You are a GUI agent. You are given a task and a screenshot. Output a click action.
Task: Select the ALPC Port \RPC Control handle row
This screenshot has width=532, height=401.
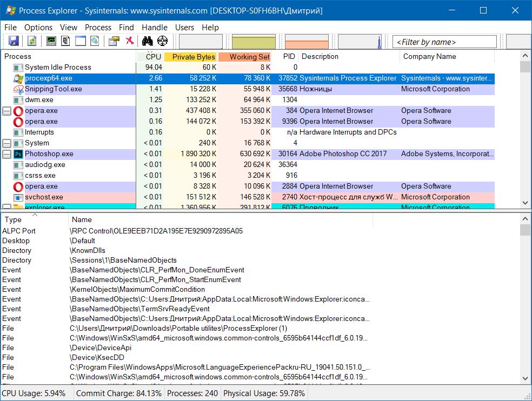coord(187,231)
